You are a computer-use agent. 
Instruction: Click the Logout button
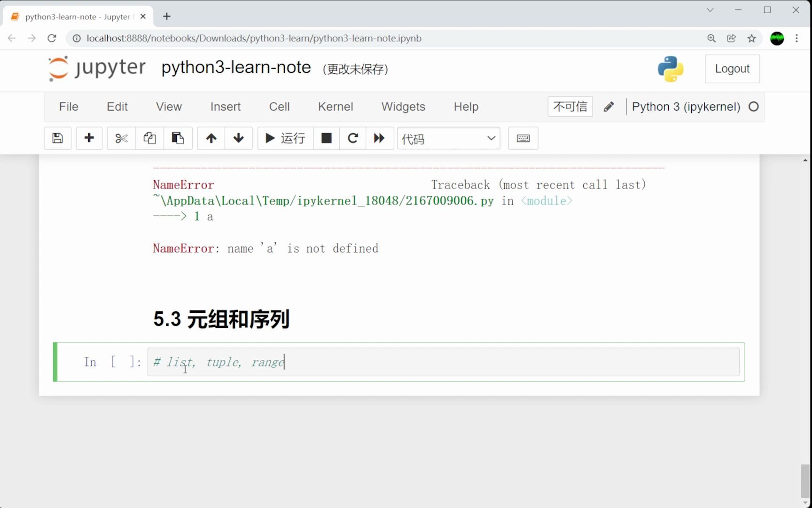pos(732,69)
